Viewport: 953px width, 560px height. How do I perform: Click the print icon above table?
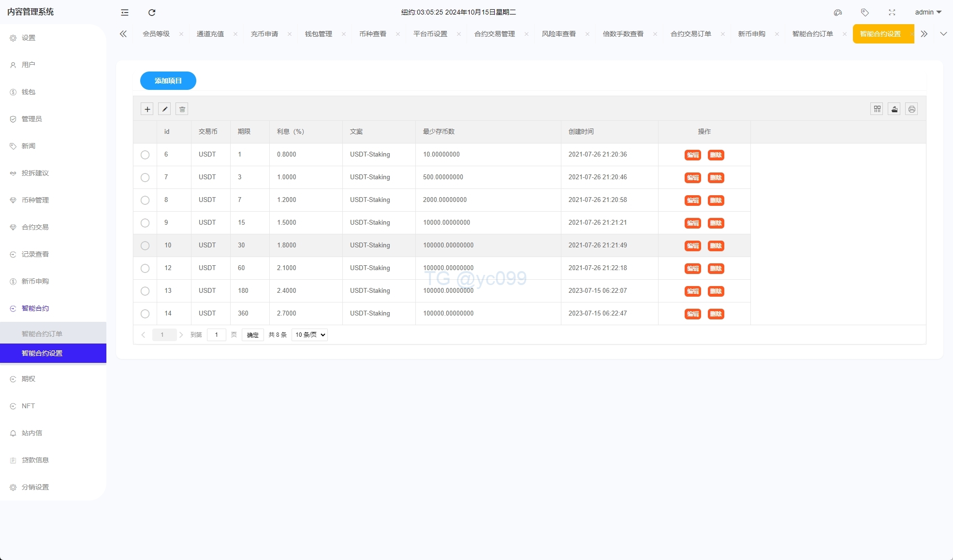(x=911, y=109)
